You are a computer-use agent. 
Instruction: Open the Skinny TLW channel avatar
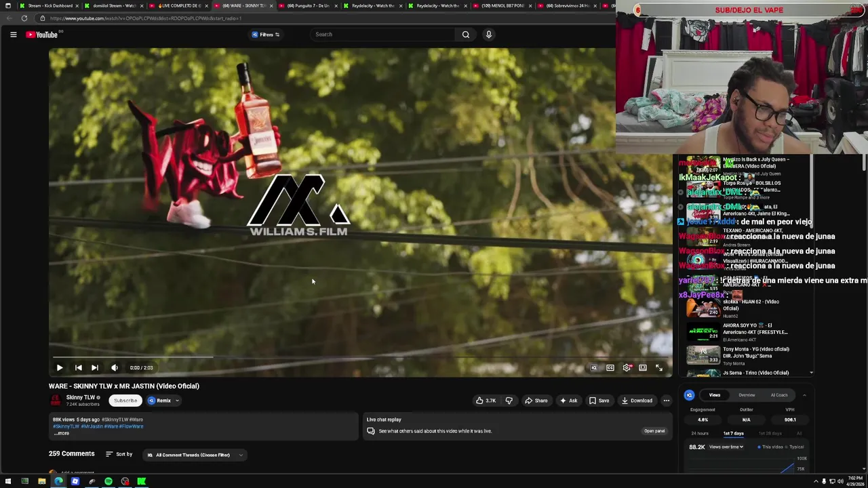tap(56, 401)
